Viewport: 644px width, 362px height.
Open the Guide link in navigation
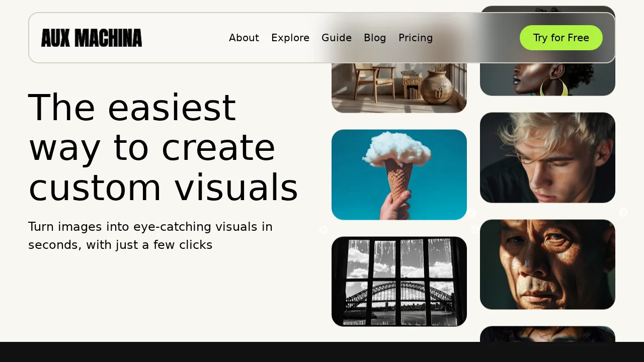click(x=337, y=38)
